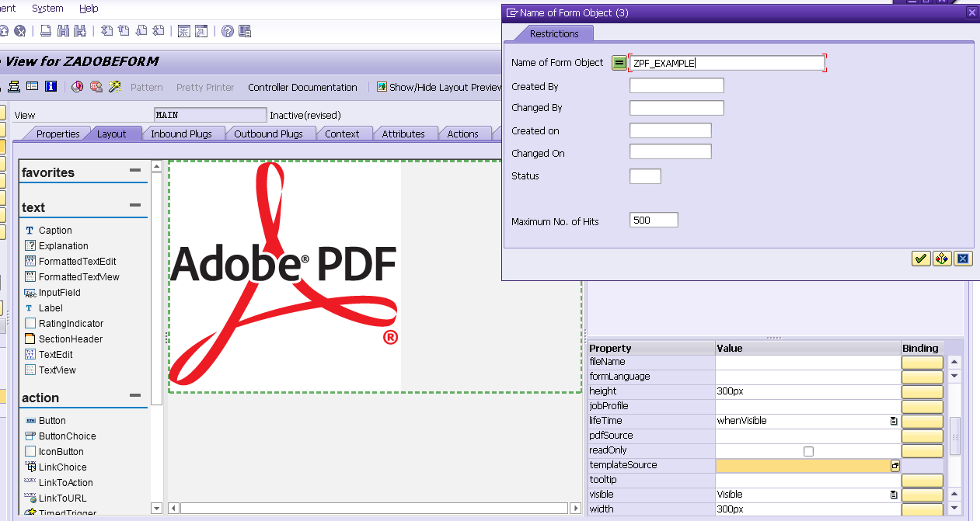The image size is (980, 521).
Task: Confirm the dialog with green checkmark
Action: point(922,259)
